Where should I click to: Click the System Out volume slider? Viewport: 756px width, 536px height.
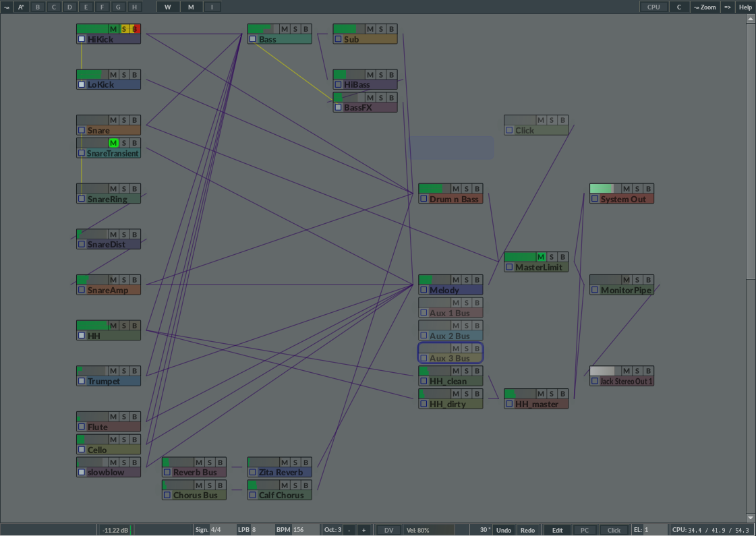[605, 189]
